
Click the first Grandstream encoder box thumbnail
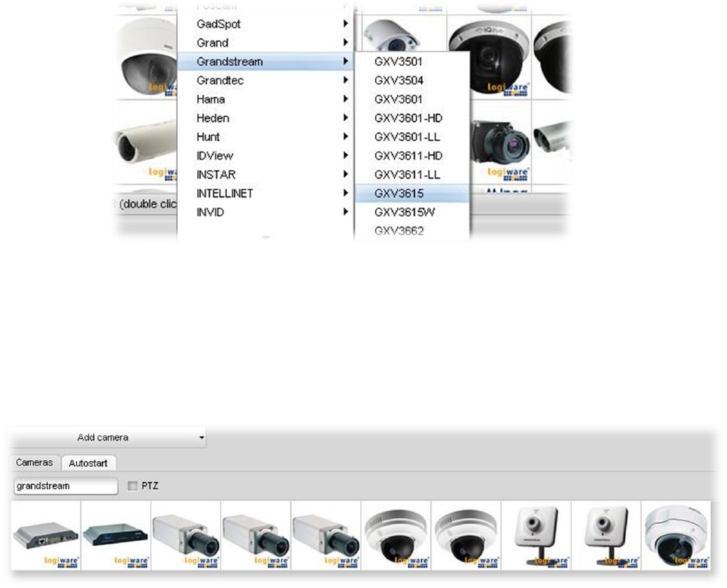click(x=46, y=535)
